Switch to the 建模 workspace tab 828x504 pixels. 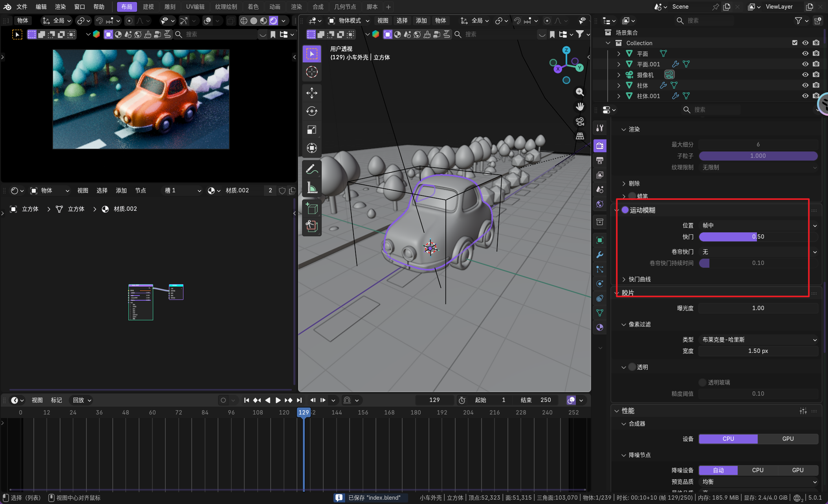pos(148,7)
